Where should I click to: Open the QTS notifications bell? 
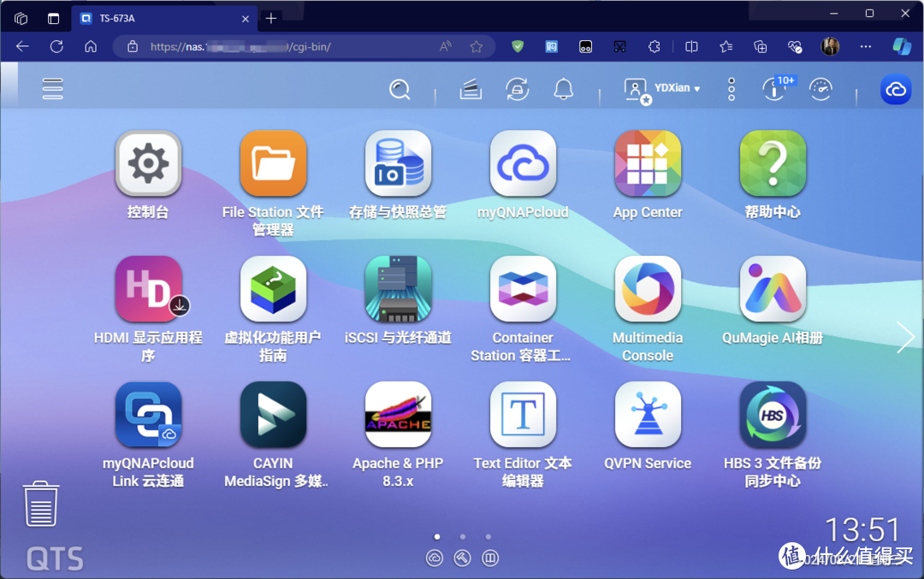pyautogui.click(x=563, y=89)
